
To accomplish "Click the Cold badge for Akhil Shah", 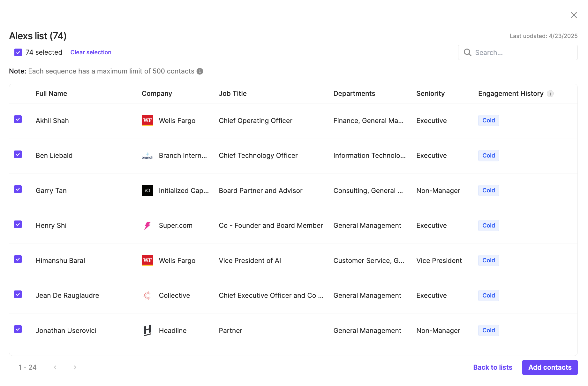I will (x=488, y=120).
